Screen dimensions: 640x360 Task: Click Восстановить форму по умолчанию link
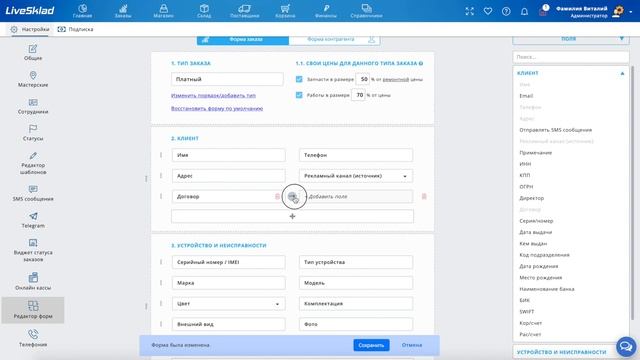pyautogui.click(x=217, y=109)
